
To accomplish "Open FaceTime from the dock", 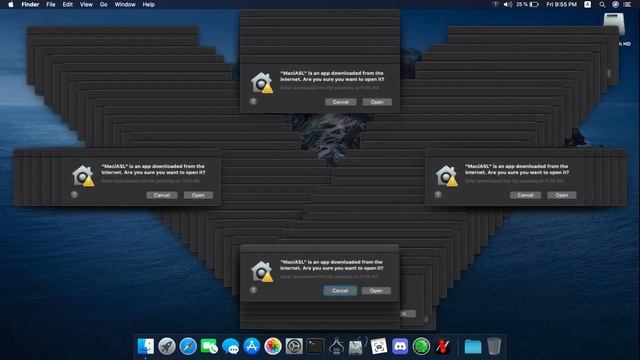I will [x=209, y=347].
